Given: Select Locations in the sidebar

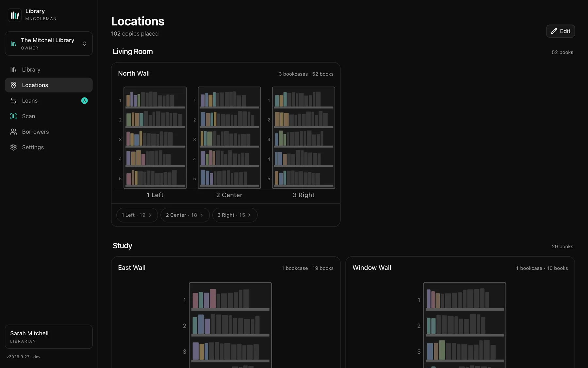Looking at the screenshot, I should coord(49,85).
